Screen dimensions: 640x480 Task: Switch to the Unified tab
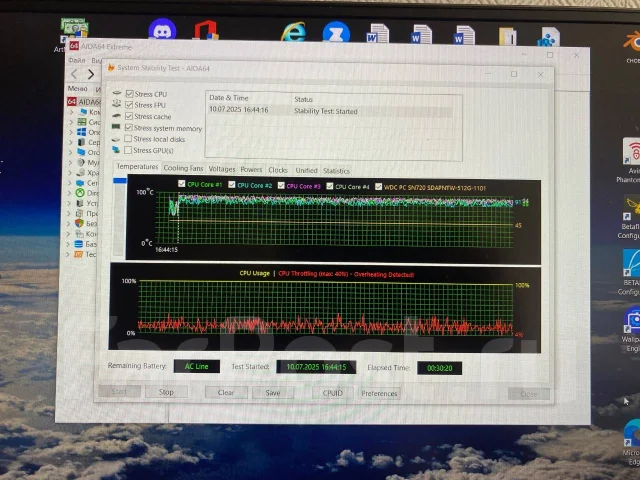coord(306,170)
